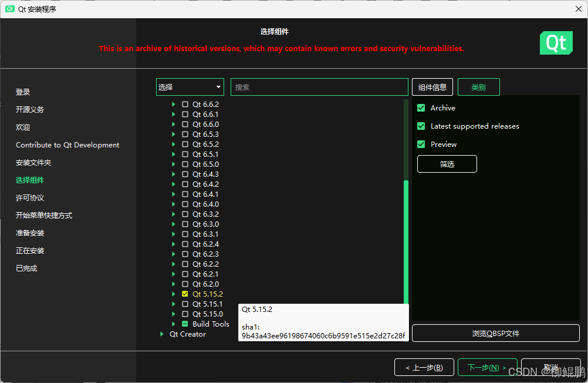Viewport: 588px width, 383px height.
Task: Select the Qt 6.4.3 row label
Action: tap(205, 174)
